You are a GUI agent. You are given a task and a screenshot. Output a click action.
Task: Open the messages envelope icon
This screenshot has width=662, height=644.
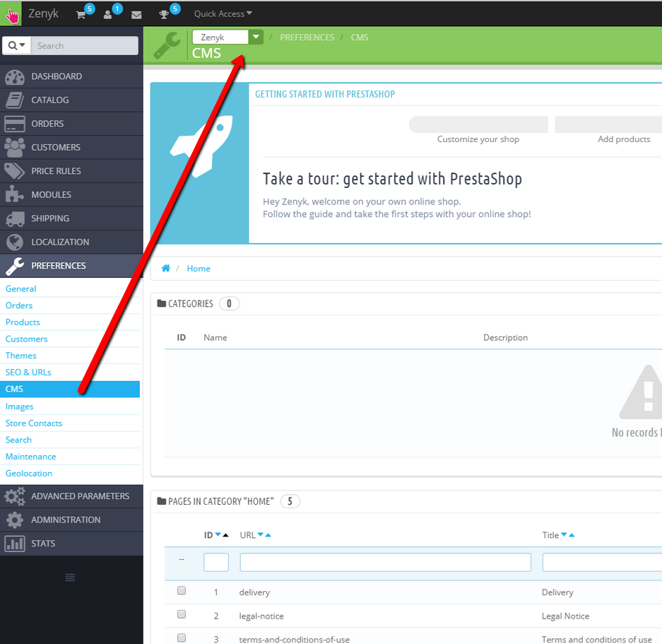click(136, 16)
